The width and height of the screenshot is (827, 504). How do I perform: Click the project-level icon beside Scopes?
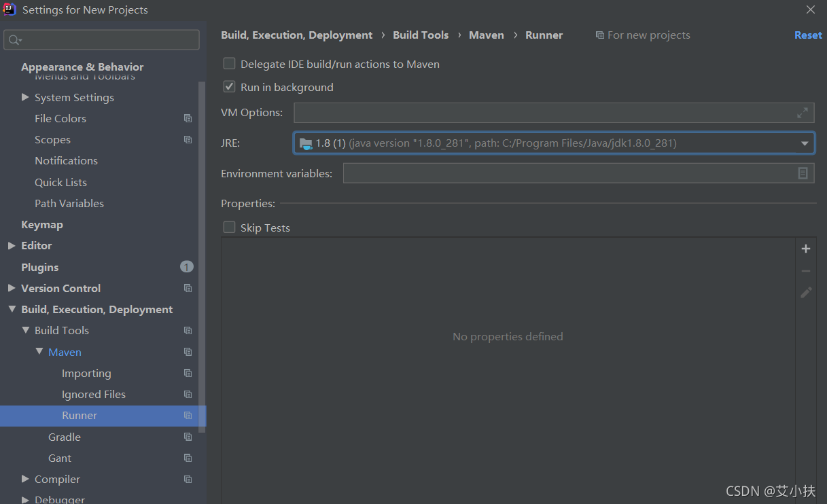click(188, 139)
